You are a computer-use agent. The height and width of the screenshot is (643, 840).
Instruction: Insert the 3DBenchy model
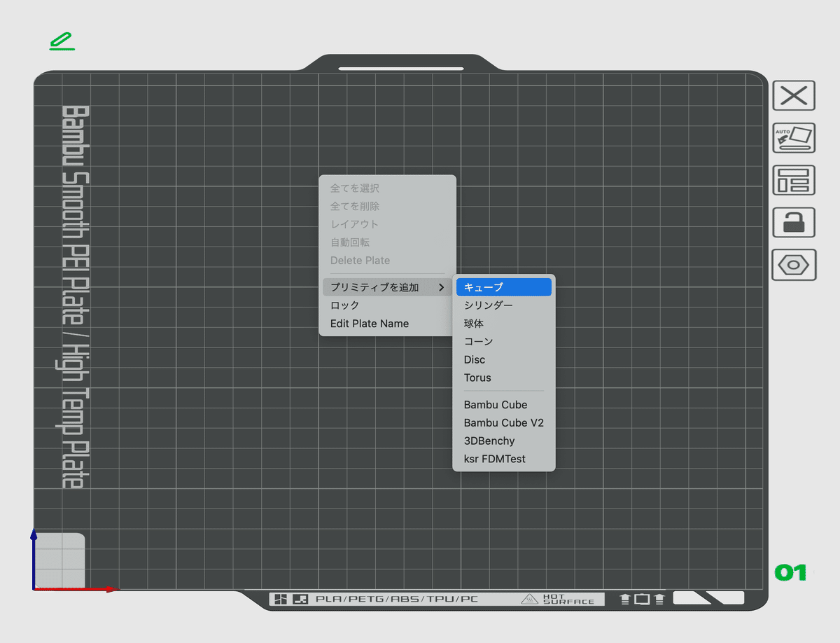tap(504, 441)
